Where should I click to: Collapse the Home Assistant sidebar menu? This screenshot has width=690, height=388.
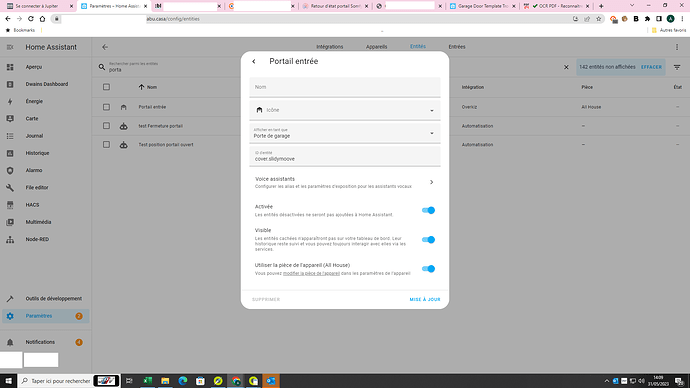[10, 47]
